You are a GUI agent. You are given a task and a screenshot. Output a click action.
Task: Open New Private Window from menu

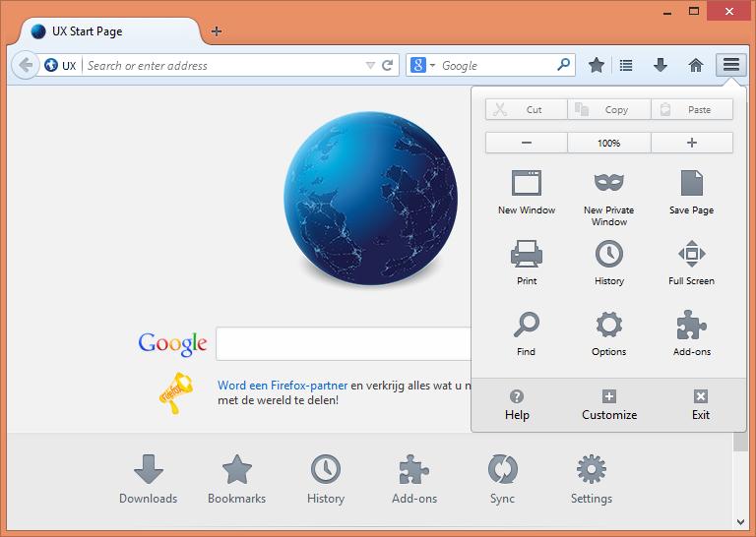(608, 196)
